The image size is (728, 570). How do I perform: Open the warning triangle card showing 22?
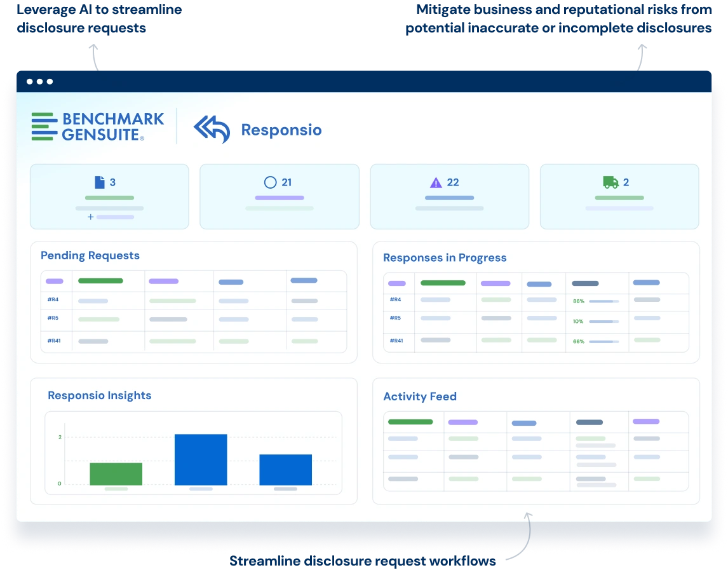coord(449,196)
